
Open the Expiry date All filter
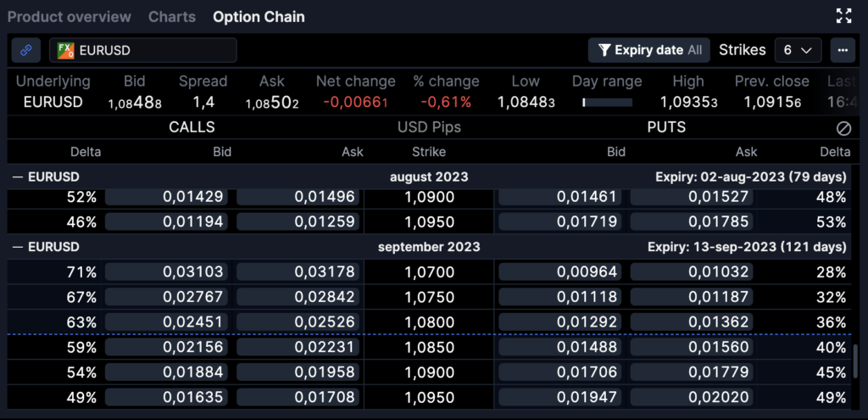[x=649, y=50]
